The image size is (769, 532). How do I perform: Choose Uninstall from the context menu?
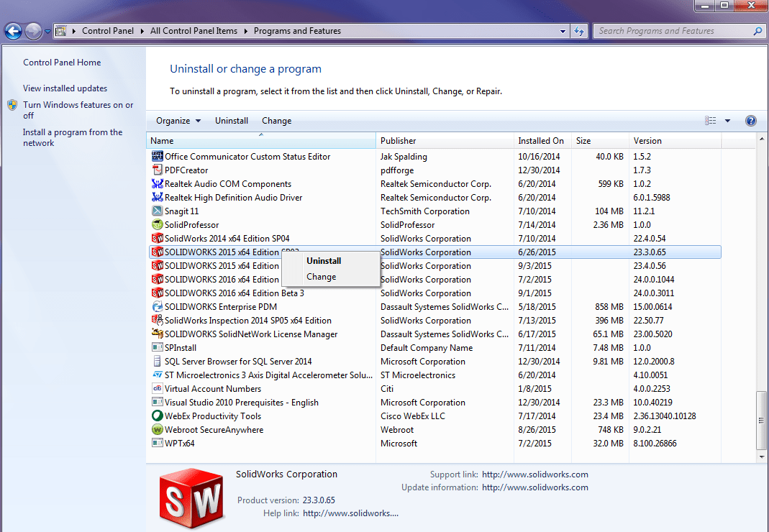[324, 261]
